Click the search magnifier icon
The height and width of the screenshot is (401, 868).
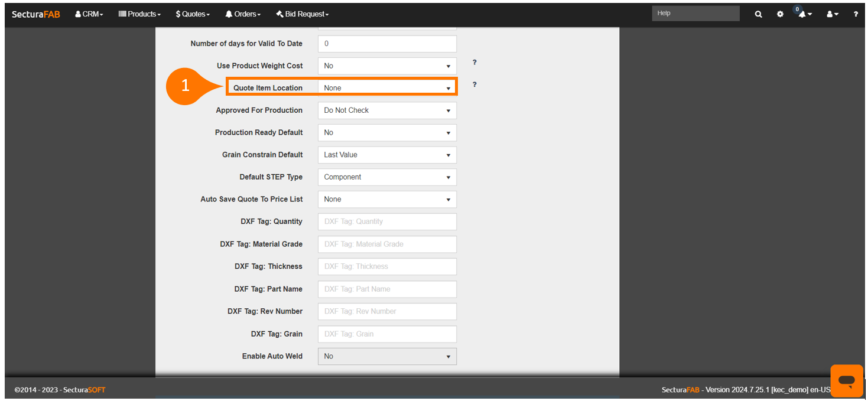point(758,14)
